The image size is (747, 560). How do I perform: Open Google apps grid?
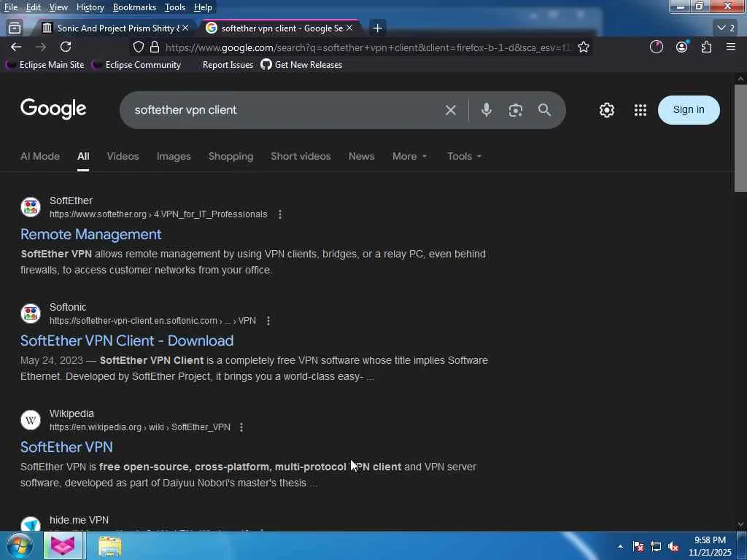tap(640, 110)
